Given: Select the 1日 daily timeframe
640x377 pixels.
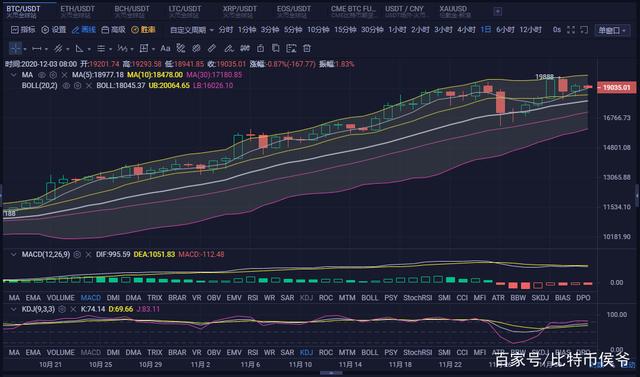Looking at the screenshot, I should (486, 30).
